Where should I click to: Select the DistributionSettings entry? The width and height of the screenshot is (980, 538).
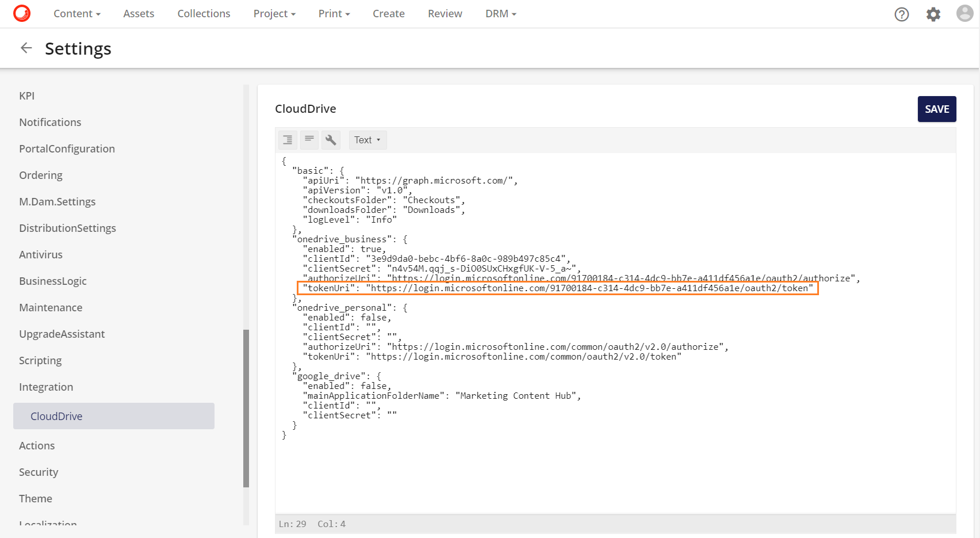click(x=67, y=228)
